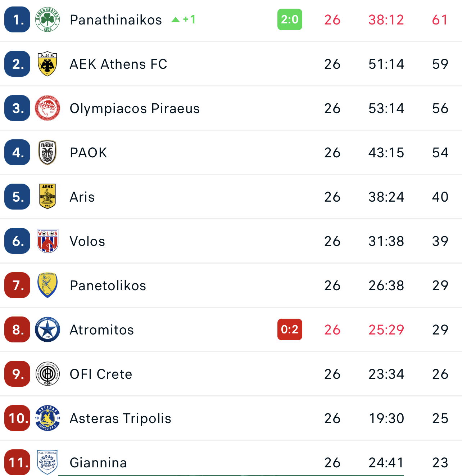462x476 pixels.
Task: Open the green 2:0 live score badge
Action: coord(290,19)
